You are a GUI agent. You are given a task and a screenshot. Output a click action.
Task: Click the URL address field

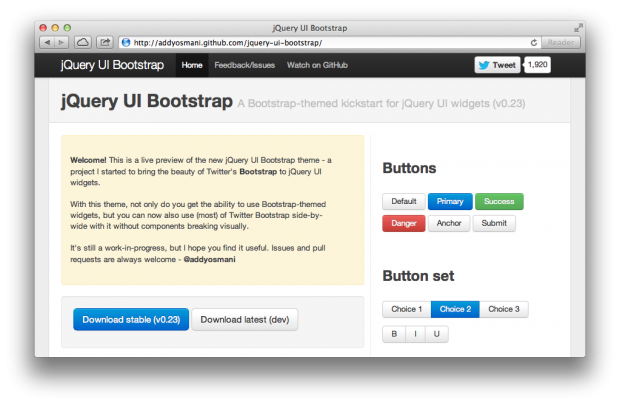pyautogui.click(x=330, y=43)
